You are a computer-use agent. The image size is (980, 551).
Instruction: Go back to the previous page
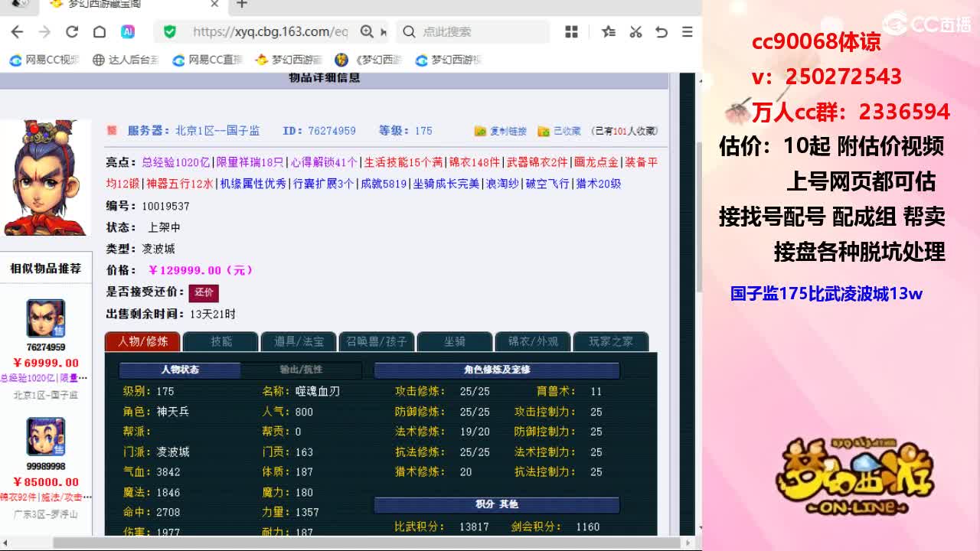[x=18, y=31]
